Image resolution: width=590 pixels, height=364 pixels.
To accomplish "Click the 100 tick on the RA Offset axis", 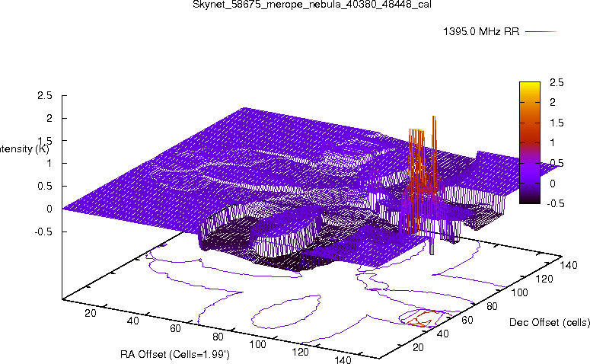I will coord(258,344).
